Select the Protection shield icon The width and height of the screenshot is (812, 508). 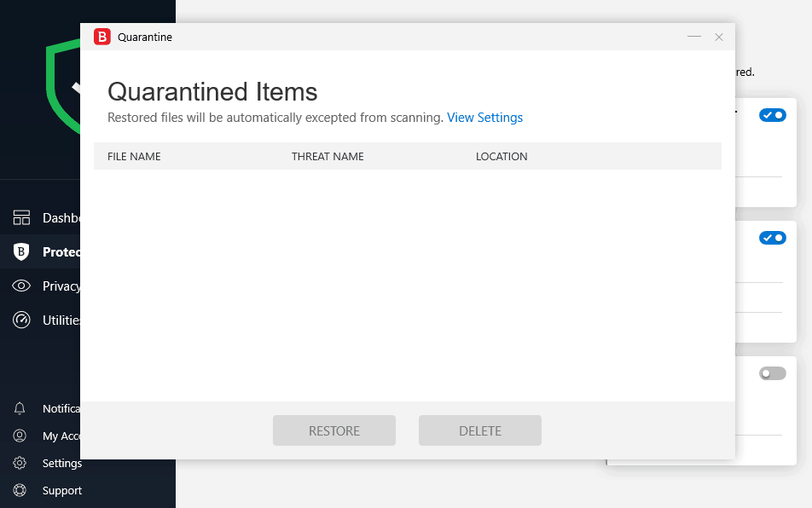point(21,251)
